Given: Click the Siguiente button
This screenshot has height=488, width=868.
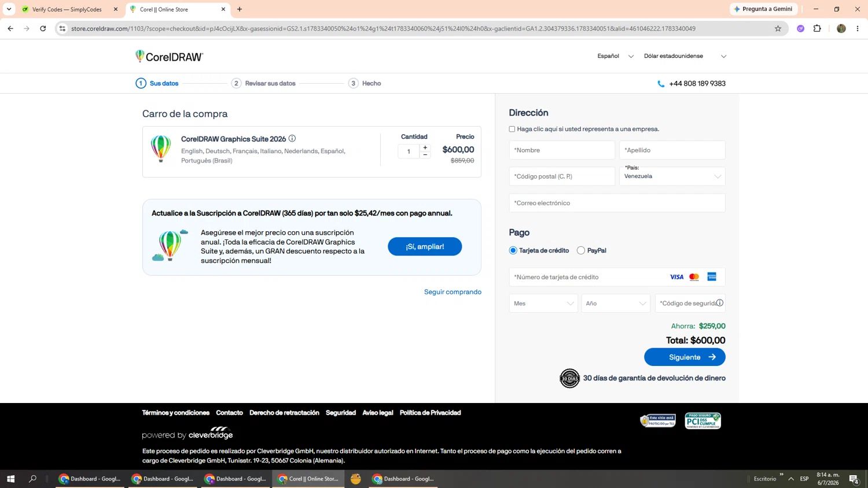Looking at the screenshot, I should (x=685, y=357).
